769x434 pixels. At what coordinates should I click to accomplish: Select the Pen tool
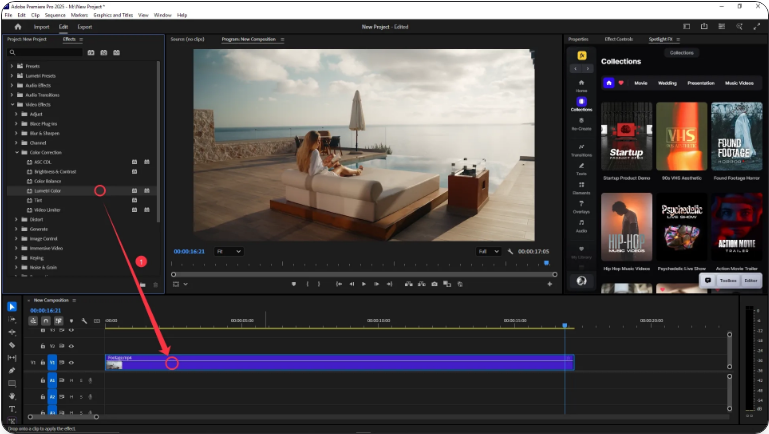12,371
